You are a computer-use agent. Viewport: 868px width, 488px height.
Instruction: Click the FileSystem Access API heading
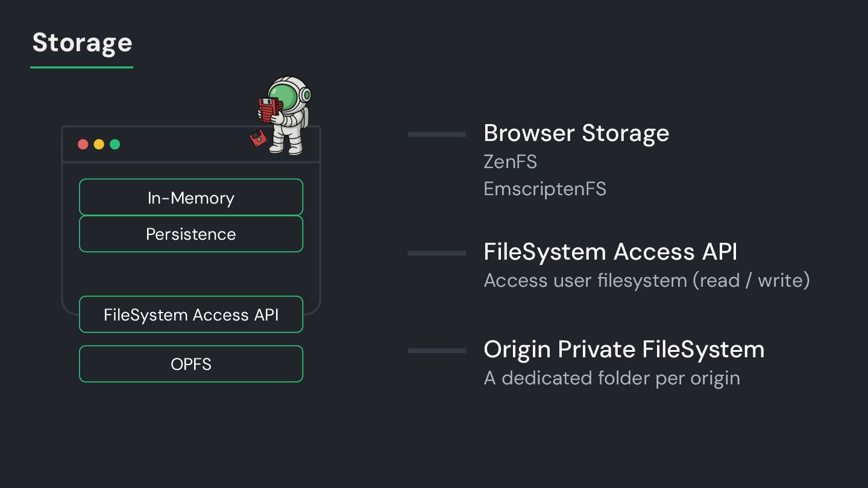[x=610, y=252]
